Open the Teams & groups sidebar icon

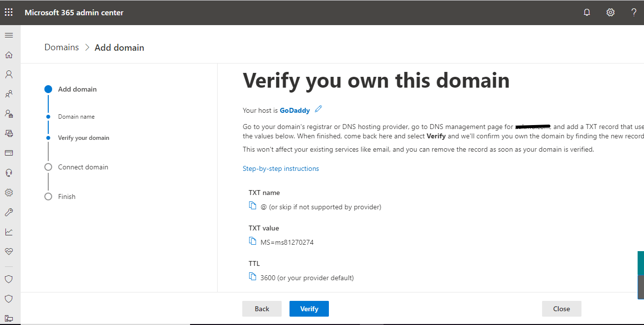9,94
